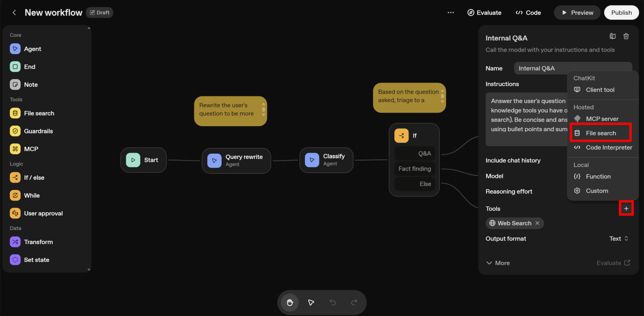Select the pointer selection tool
The width and height of the screenshot is (644, 316).
tap(311, 302)
